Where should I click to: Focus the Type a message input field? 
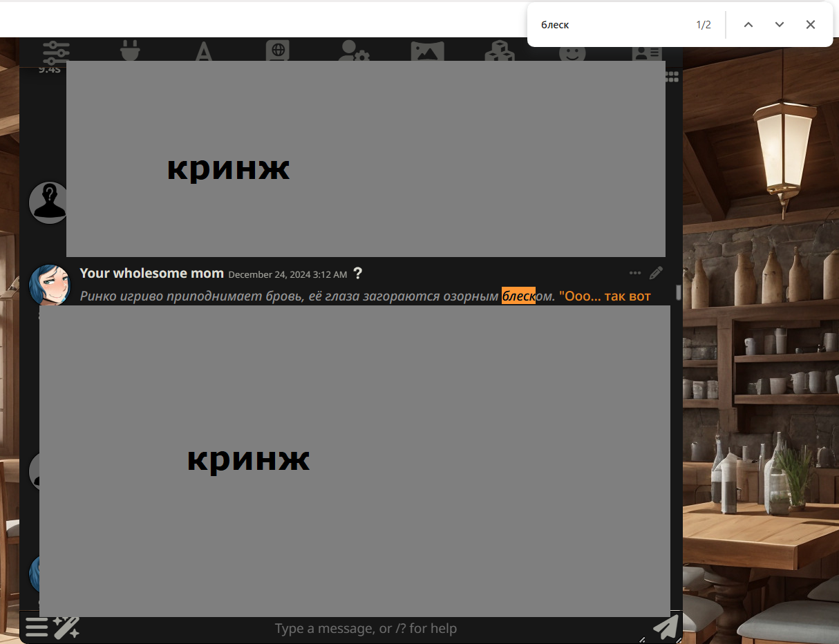366,629
